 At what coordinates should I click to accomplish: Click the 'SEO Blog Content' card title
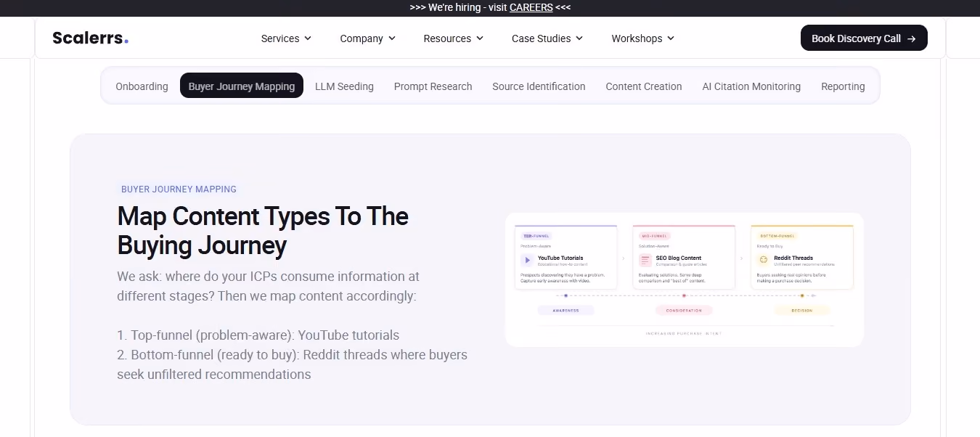pos(679,258)
